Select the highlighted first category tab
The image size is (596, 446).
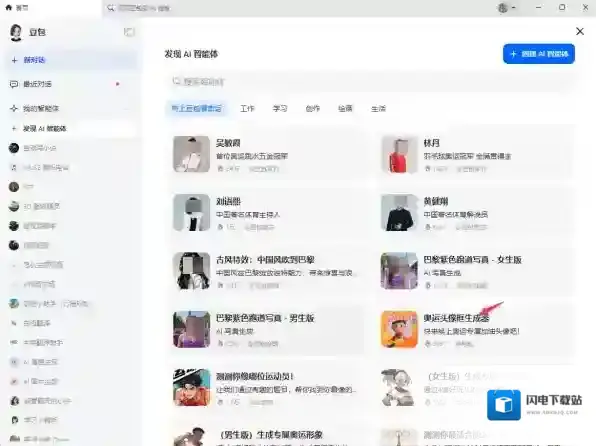197,108
